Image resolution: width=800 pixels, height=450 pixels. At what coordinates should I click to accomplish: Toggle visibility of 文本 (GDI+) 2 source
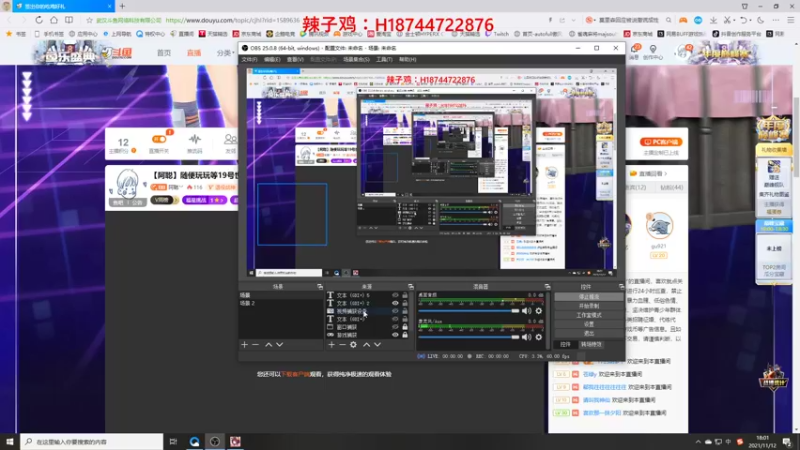tap(395, 303)
